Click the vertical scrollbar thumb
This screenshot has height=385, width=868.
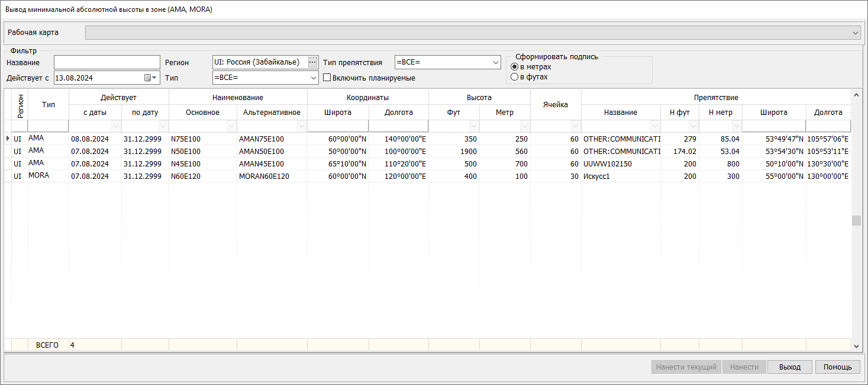856,220
